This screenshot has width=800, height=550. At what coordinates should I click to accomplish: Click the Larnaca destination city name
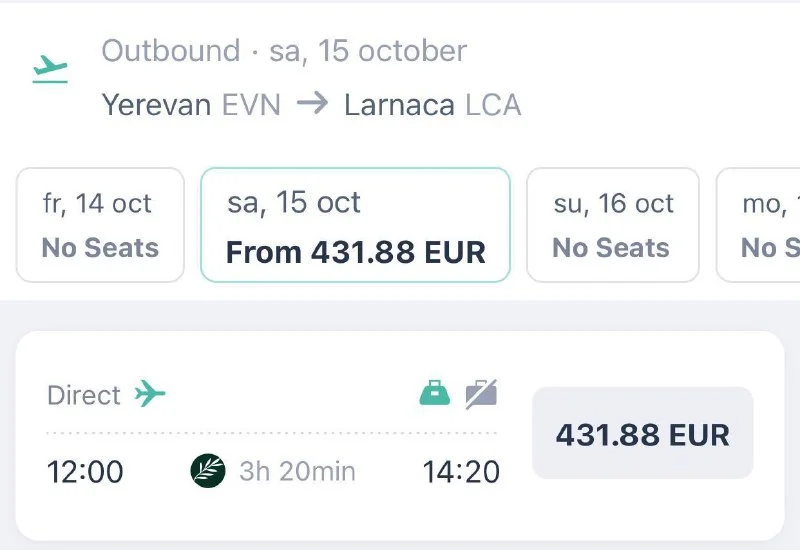click(399, 104)
